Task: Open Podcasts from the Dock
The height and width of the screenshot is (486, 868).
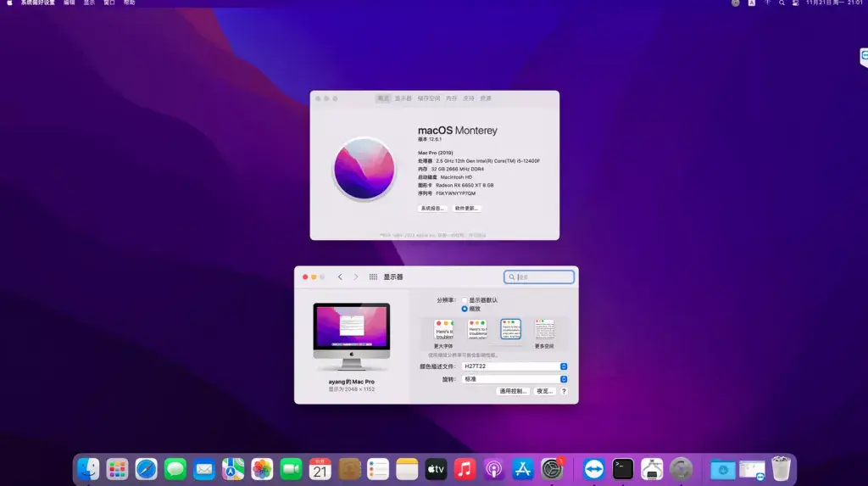Action: [494, 469]
